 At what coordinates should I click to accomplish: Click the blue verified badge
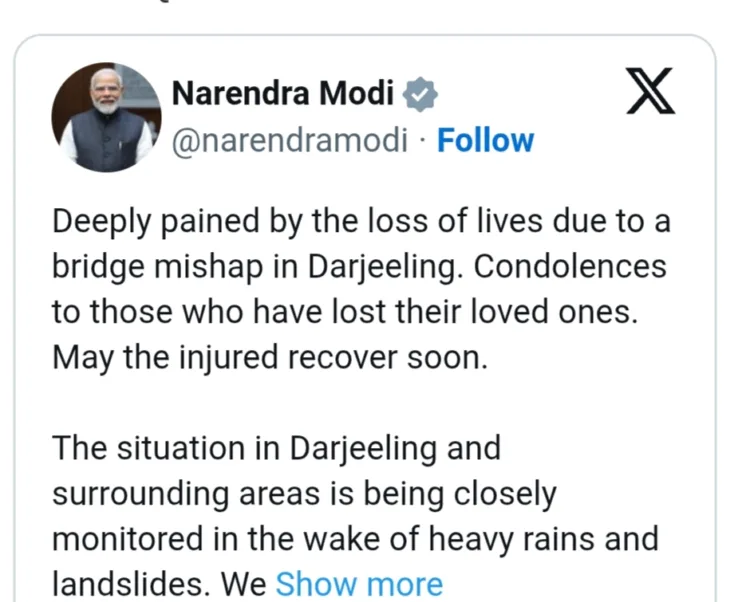click(420, 95)
